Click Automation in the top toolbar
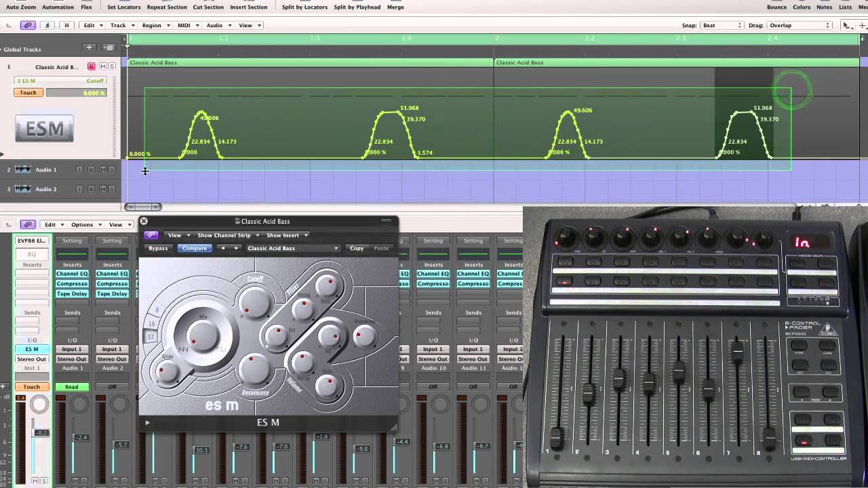Image resolution: width=868 pixels, height=488 pixels. tap(58, 7)
